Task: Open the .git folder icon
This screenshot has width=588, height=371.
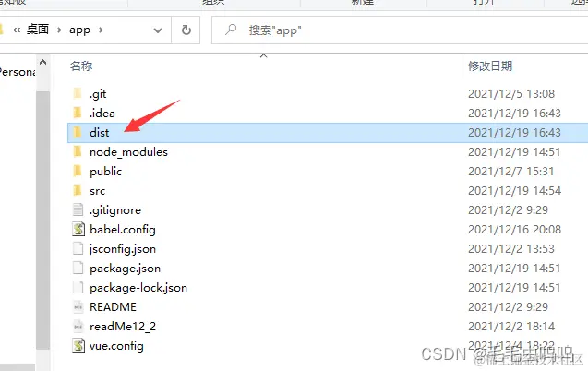Action: point(78,93)
